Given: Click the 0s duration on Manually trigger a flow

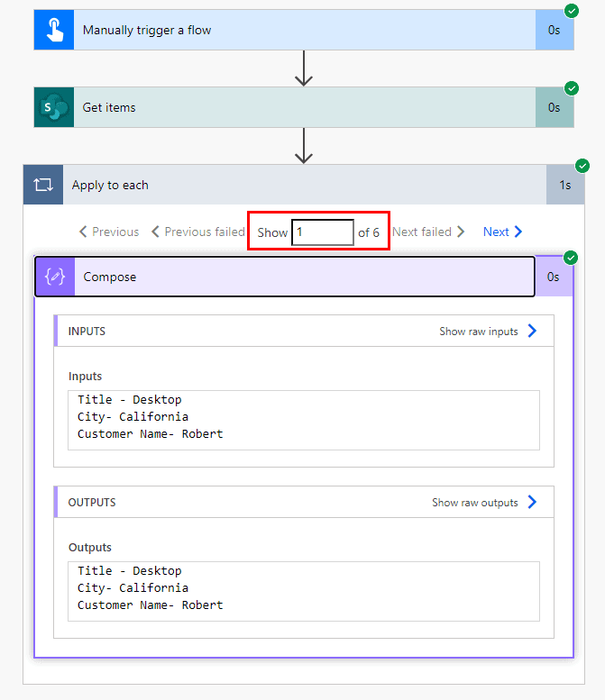Looking at the screenshot, I should click(555, 30).
